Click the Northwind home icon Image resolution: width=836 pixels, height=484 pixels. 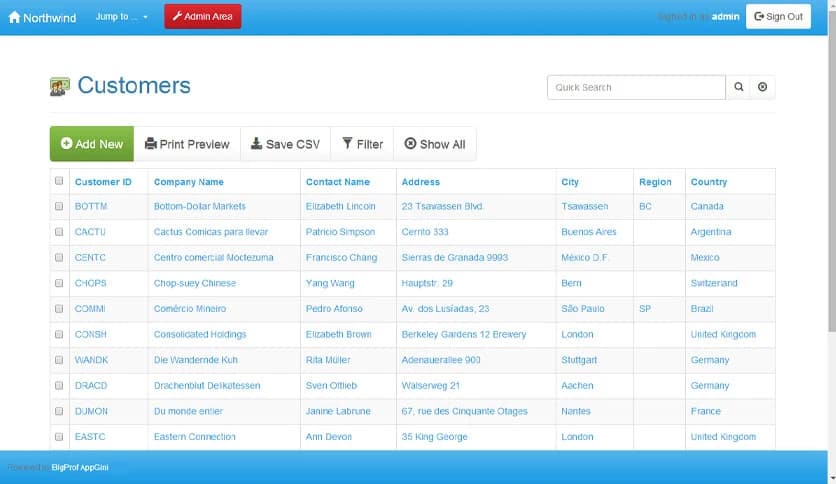point(14,17)
